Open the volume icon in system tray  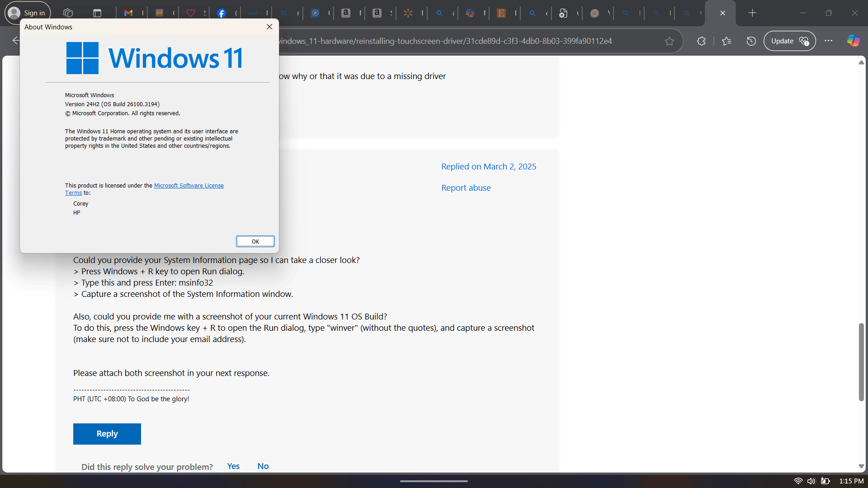[x=811, y=481]
